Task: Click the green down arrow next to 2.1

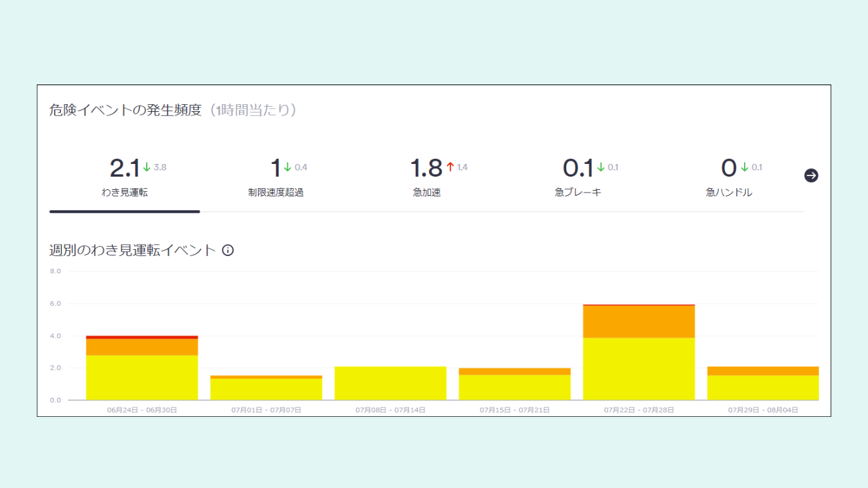Action: pos(147,167)
